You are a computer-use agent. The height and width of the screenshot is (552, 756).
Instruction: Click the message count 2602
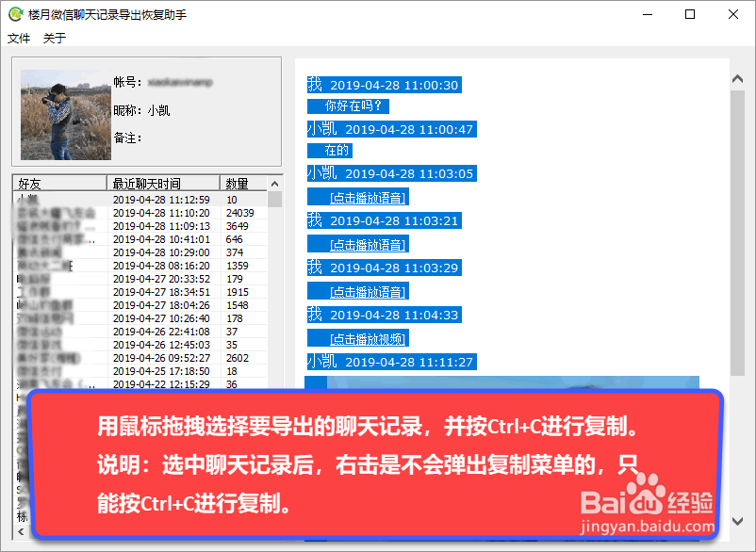click(238, 358)
